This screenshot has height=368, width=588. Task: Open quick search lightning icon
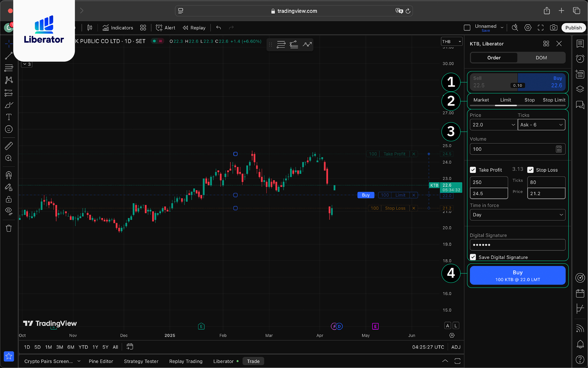click(515, 28)
